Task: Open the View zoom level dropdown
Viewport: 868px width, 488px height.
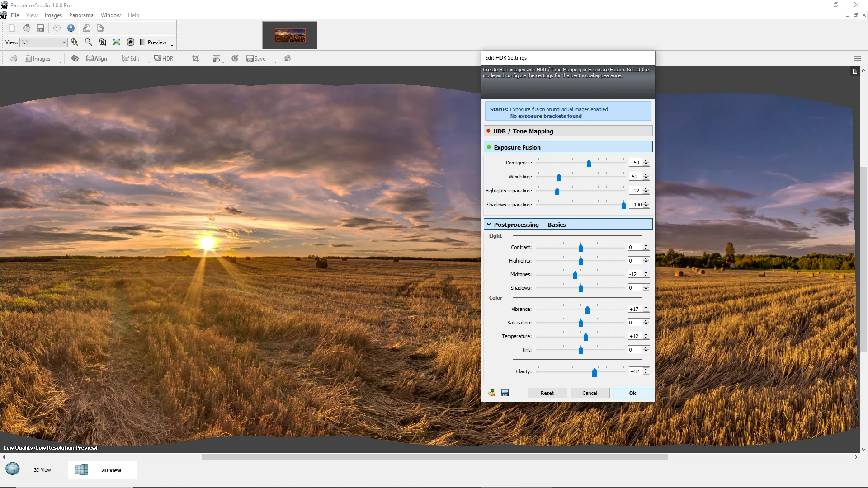Action: point(63,42)
